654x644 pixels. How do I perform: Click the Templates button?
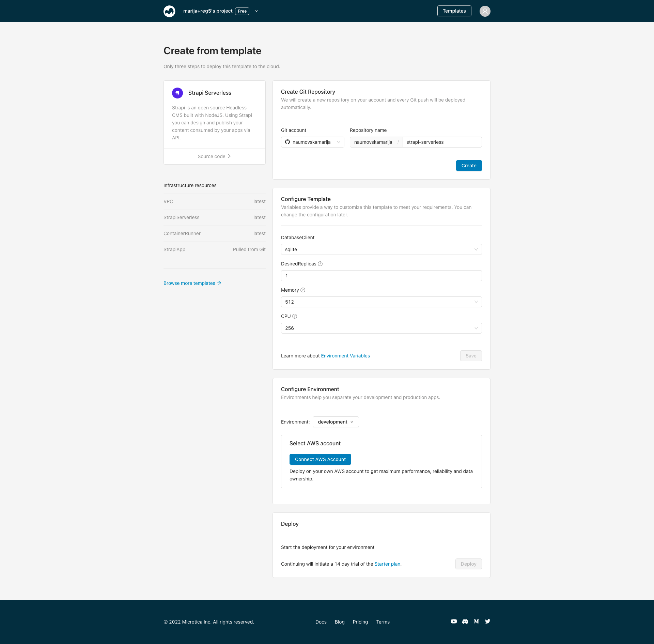454,11
